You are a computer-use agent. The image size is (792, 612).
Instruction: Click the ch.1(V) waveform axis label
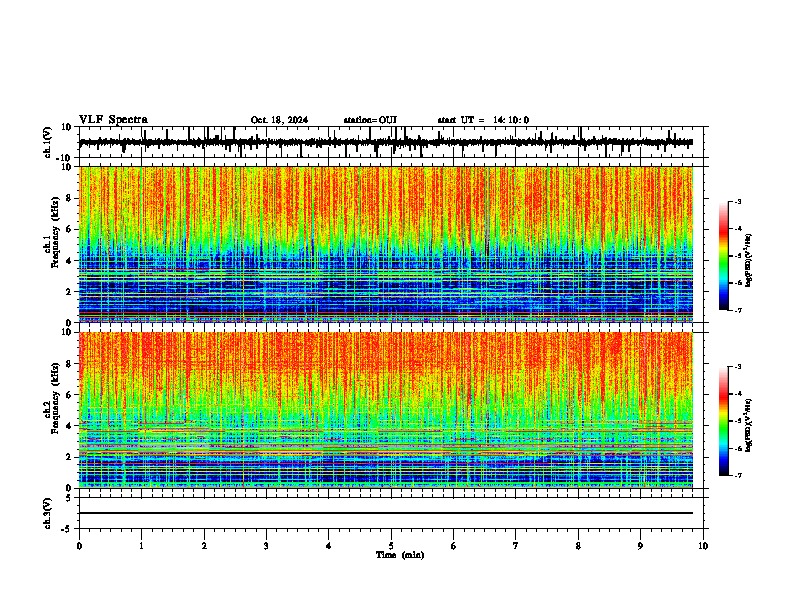[x=48, y=142]
